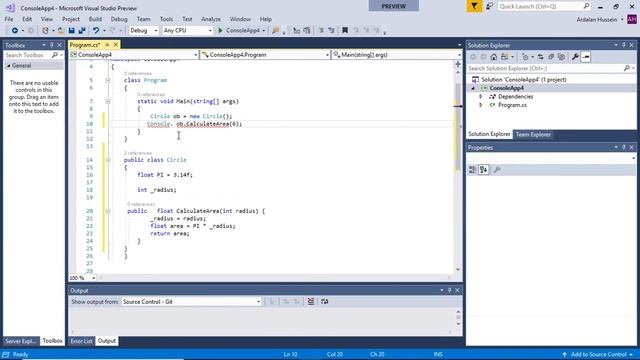Close the Program.cs tab

(x=116, y=44)
